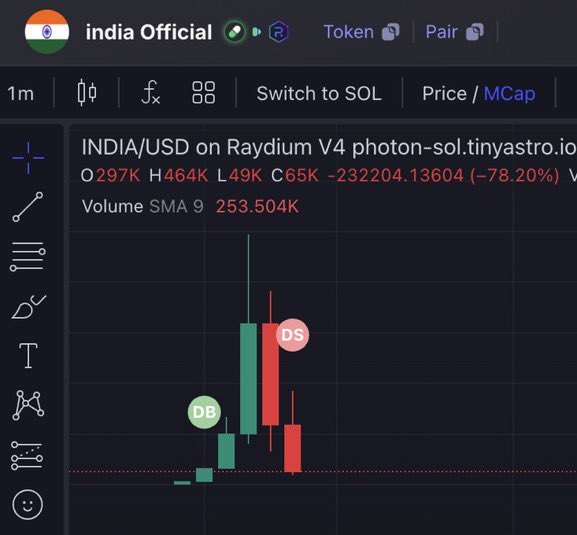Select the brush drawing tool
The width and height of the screenshot is (577, 535).
pyautogui.click(x=29, y=307)
